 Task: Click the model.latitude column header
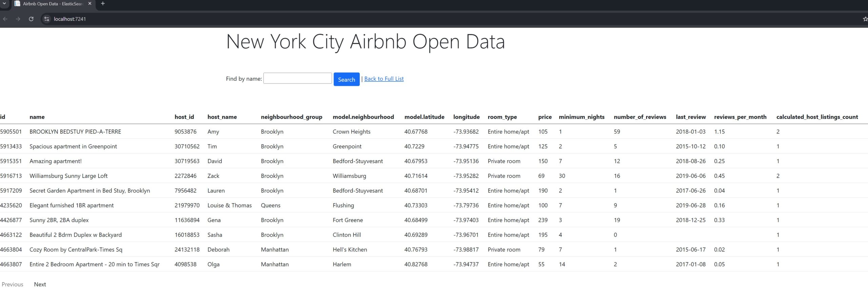pos(424,117)
